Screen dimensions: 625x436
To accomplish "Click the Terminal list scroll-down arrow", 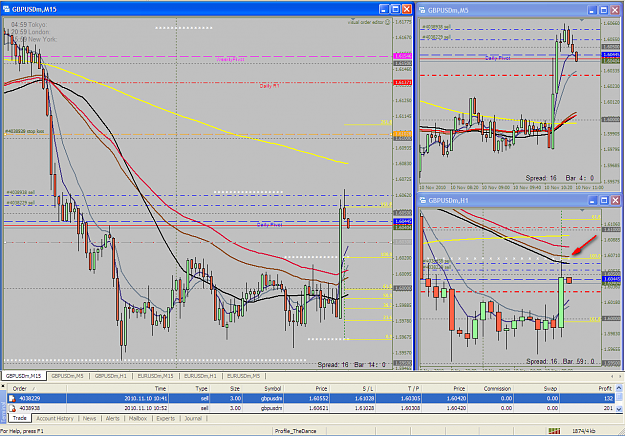I will pos(619,409).
